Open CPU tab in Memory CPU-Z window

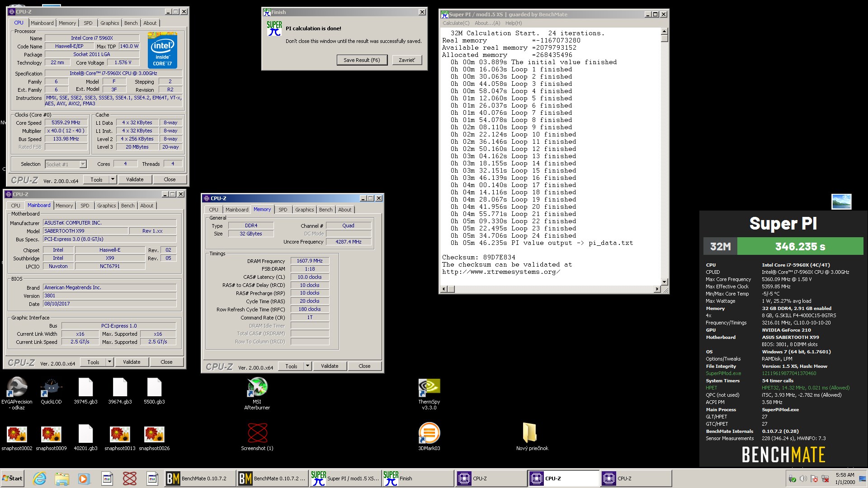213,210
